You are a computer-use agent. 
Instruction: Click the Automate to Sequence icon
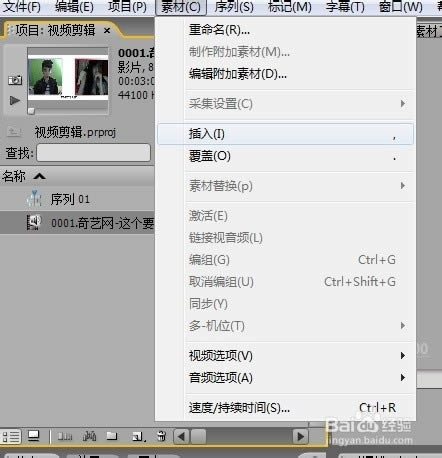[x=65, y=436]
